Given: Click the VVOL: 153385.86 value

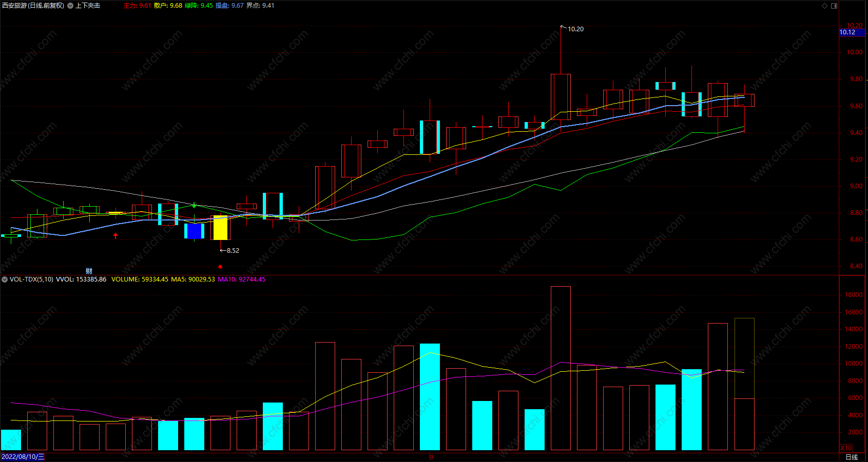Looking at the screenshot, I should 81,279.
